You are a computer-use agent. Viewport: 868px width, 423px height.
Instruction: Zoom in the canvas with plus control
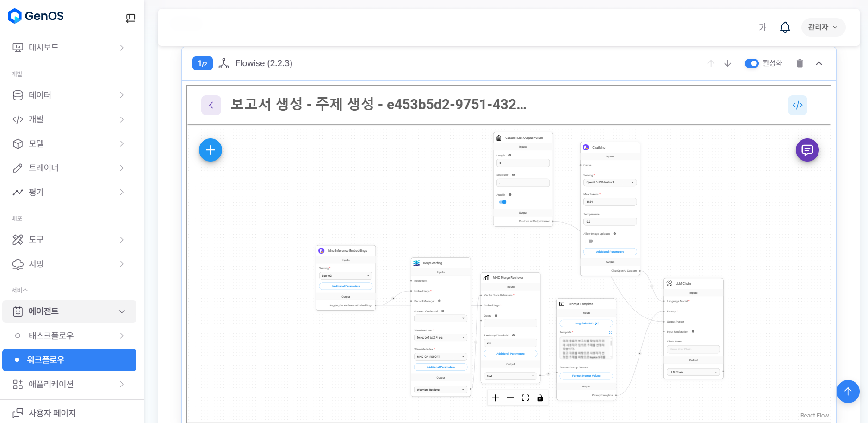(x=495, y=398)
